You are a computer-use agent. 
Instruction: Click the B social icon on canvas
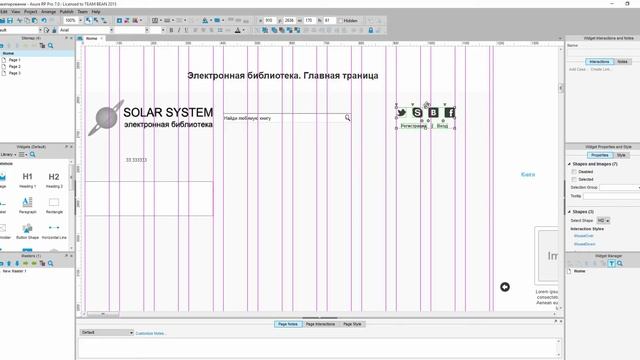433,113
